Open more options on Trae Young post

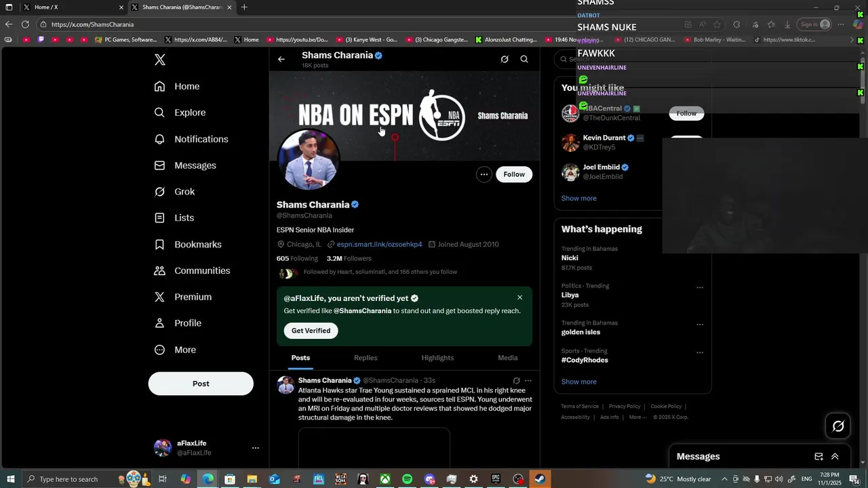pyautogui.click(x=528, y=381)
